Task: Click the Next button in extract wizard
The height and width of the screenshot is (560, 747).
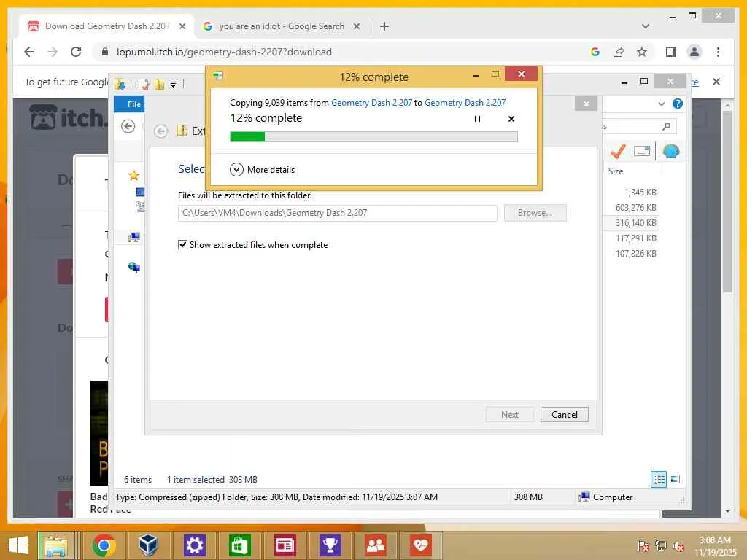Action: point(509,415)
